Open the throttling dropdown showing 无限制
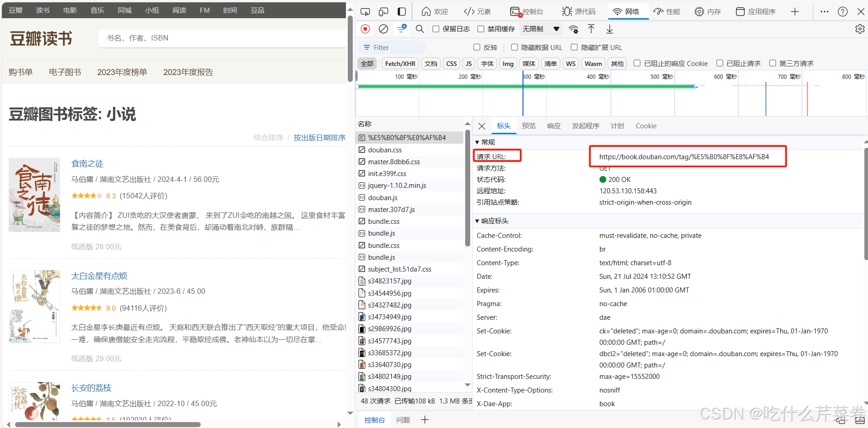This screenshot has width=868, height=428. pos(541,29)
